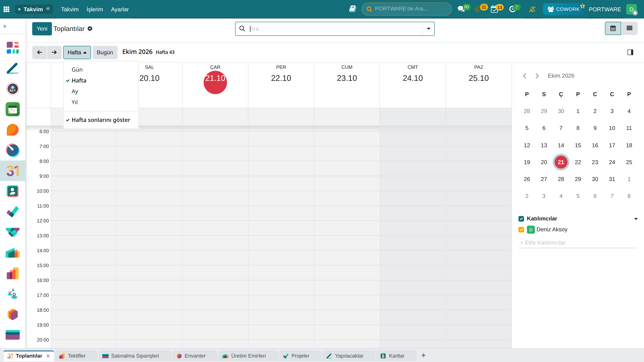Open the apps grid menu icon
The width and height of the screenshot is (644, 362).
pyautogui.click(x=6, y=9)
